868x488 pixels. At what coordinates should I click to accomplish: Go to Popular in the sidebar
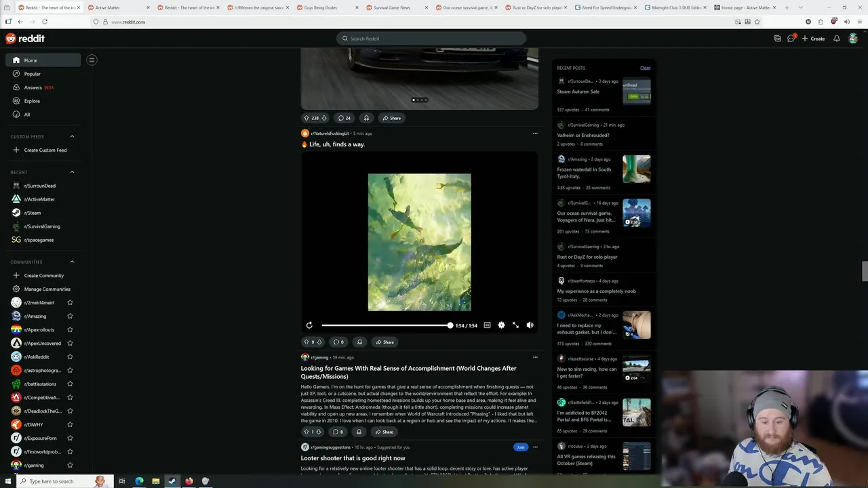(x=43, y=74)
